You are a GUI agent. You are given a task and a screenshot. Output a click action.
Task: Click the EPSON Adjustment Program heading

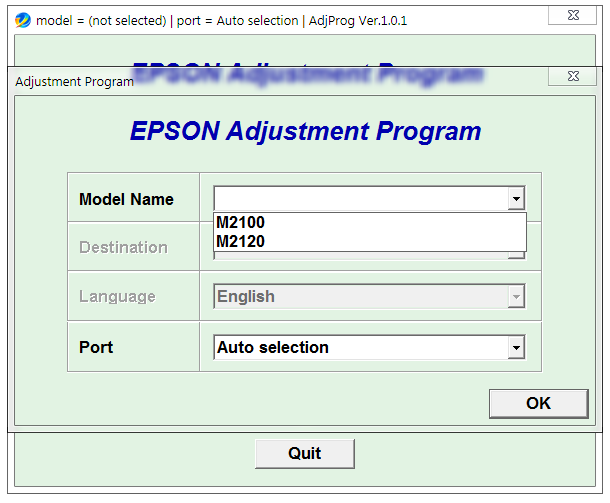(x=305, y=131)
